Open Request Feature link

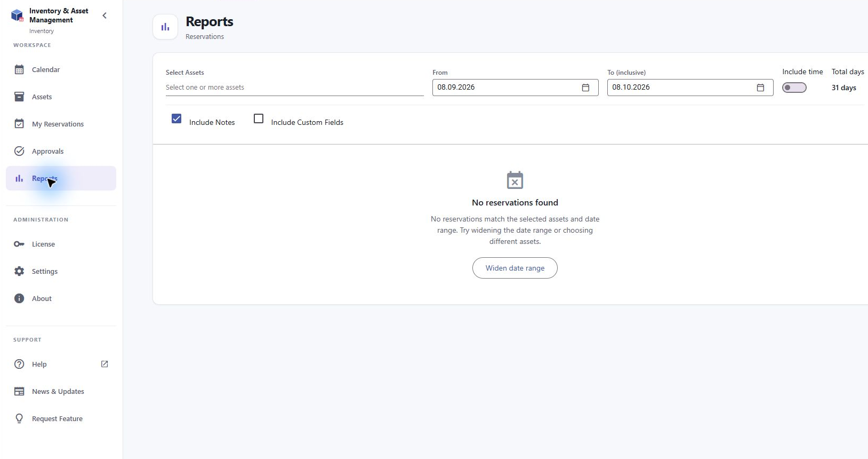(61, 418)
